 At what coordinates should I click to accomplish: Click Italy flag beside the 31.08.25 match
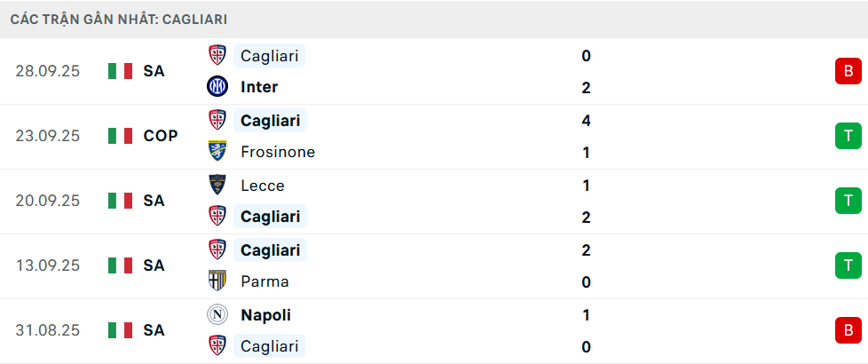[120, 330]
